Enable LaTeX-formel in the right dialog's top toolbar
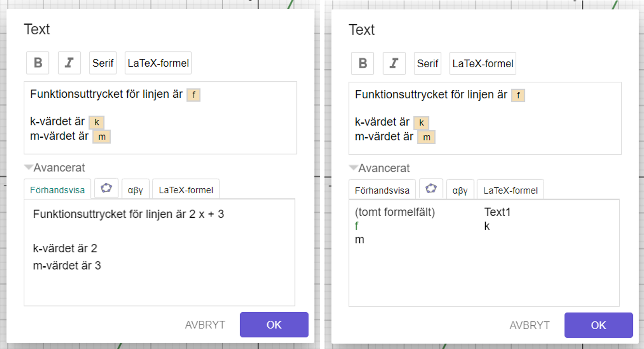 [x=483, y=63]
